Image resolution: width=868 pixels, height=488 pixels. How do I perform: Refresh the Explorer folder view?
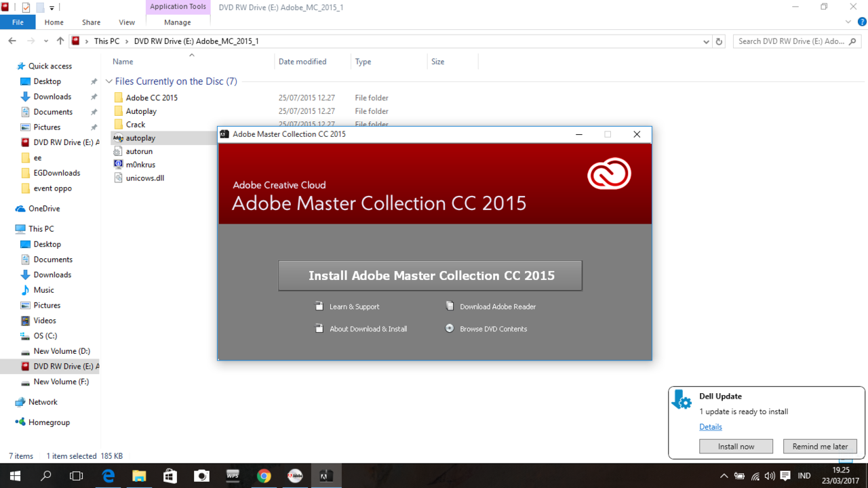719,41
